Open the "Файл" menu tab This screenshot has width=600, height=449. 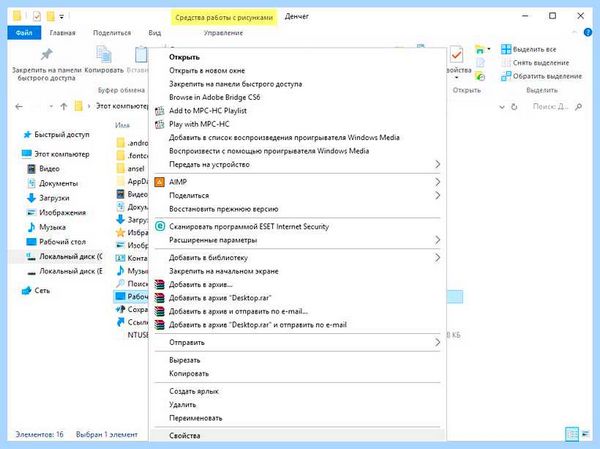[24, 33]
